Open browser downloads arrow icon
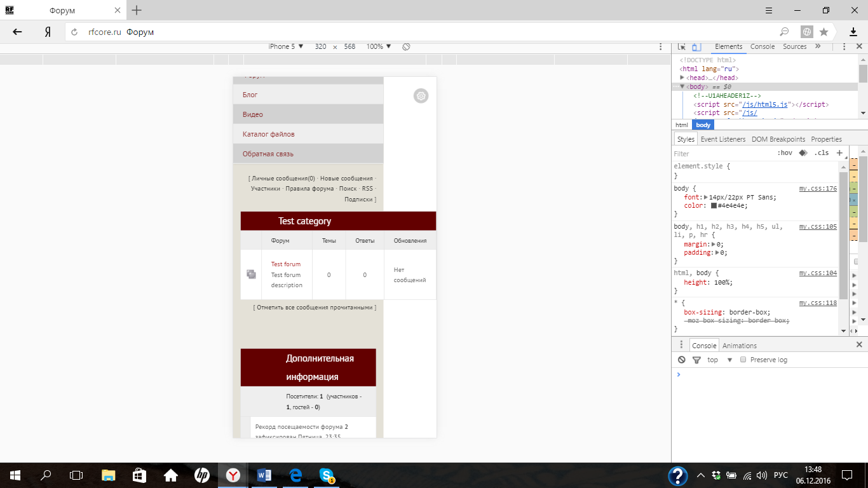The width and height of the screenshot is (868, 488). (853, 32)
